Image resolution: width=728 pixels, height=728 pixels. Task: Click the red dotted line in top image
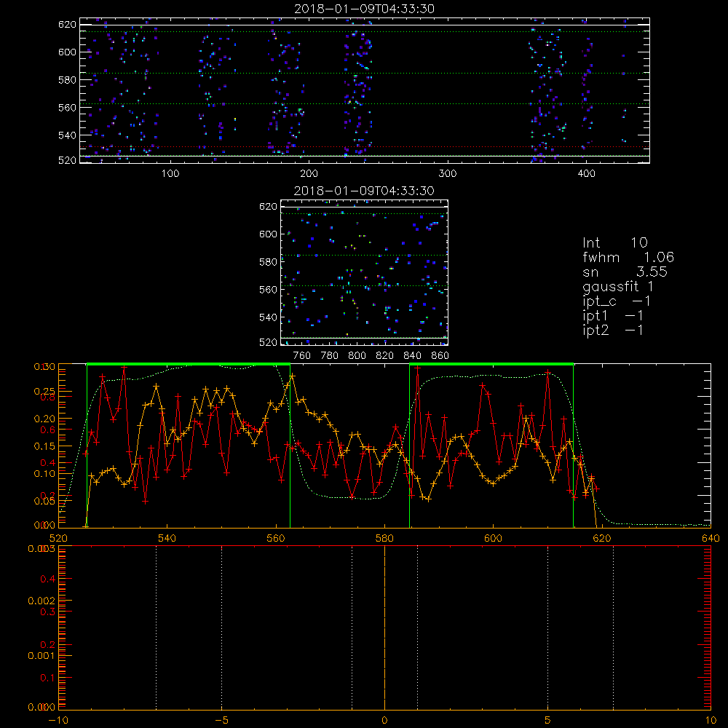pos(364,147)
